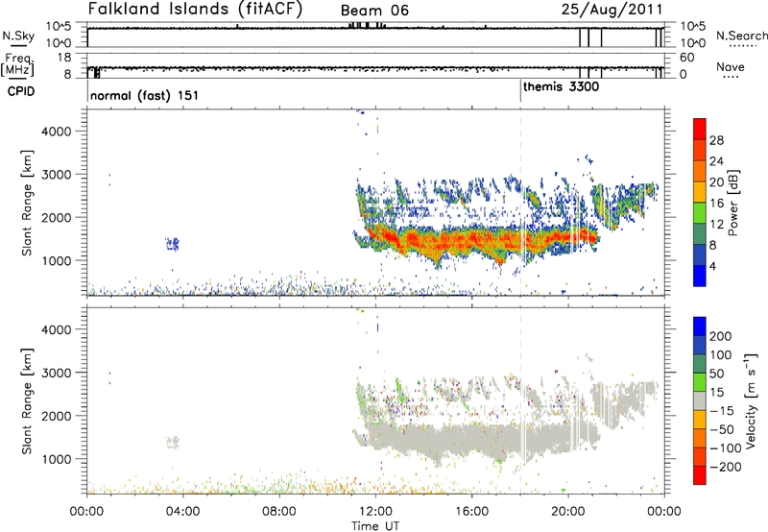This screenshot has width=768, height=532.
Task: Click the isolated grey patch near 03:30 in velocity panel
Action: click(172, 443)
